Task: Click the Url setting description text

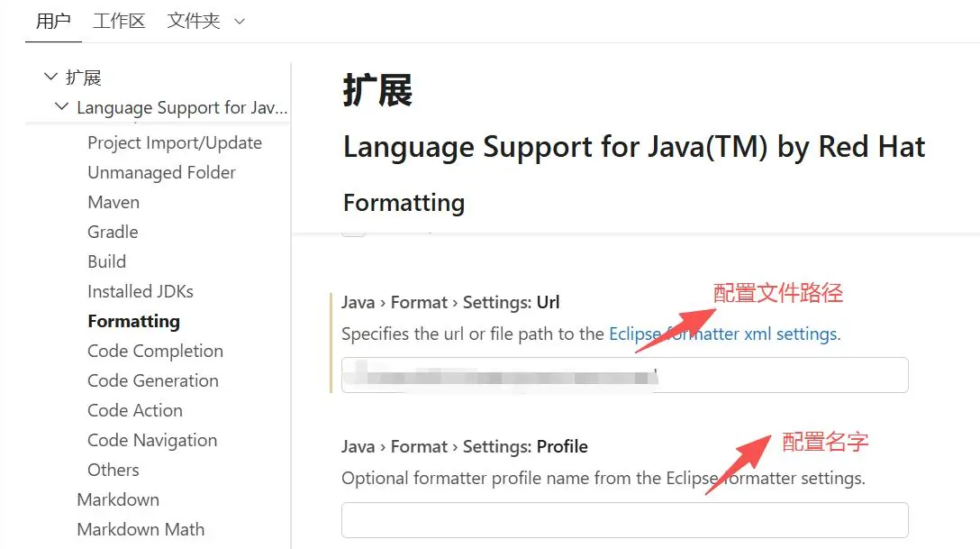Action: (591, 334)
